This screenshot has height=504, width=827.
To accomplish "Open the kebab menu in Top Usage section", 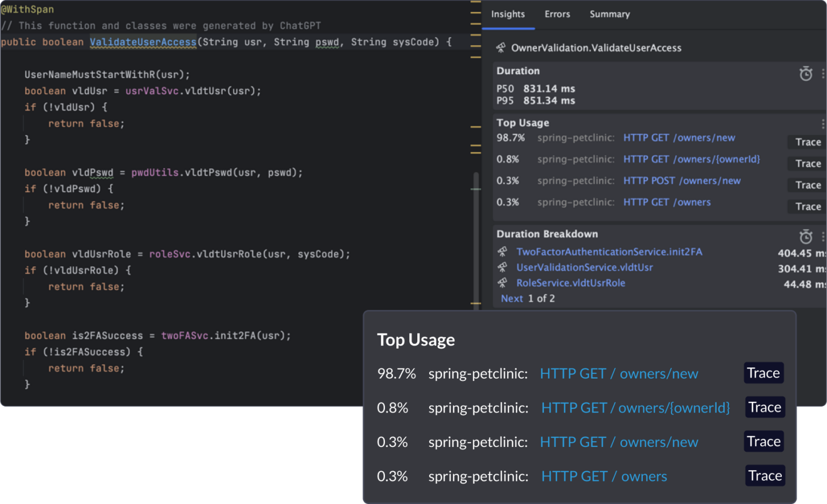I will tap(823, 124).
